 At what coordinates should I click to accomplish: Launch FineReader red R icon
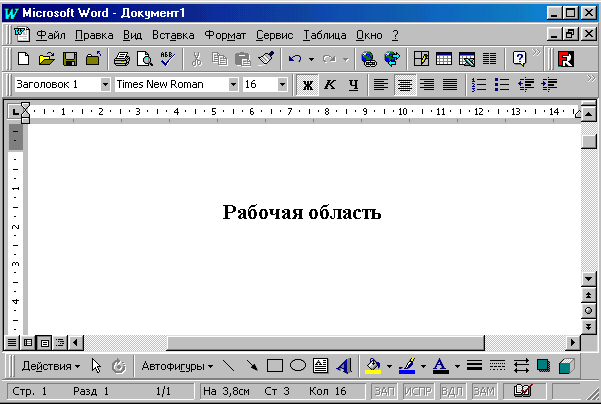tap(566, 59)
